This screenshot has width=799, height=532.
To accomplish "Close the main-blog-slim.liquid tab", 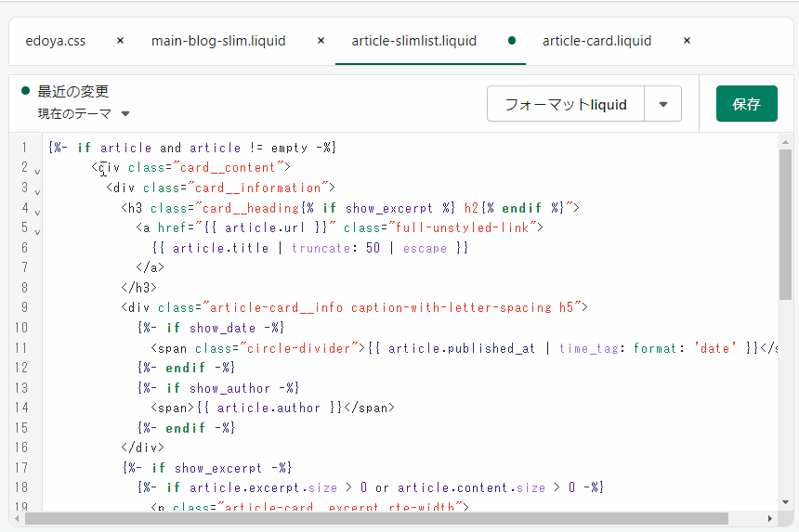I will pyautogui.click(x=321, y=41).
